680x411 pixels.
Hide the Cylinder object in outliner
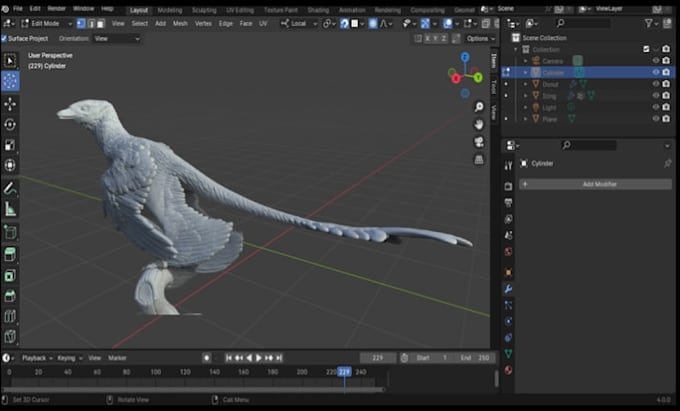(x=656, y=72)
